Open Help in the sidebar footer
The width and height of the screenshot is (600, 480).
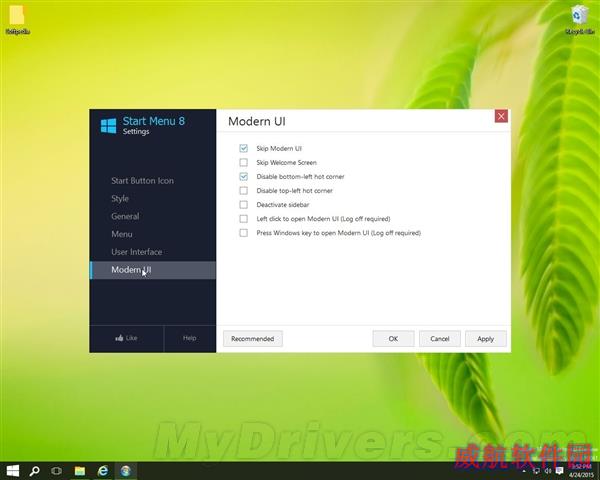pyautogui.click(x=189, y=338)
